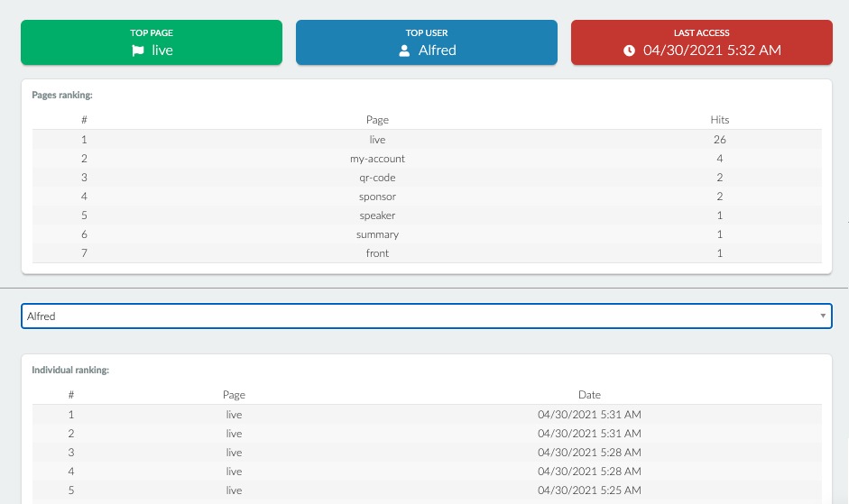Click 'Hits' column header
Viewport: 849px width, 504px height.
click(720, 120)
